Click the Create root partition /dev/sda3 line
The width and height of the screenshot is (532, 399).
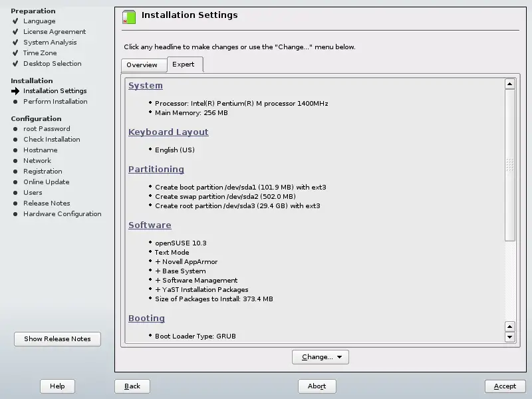(x=237, y=206)
